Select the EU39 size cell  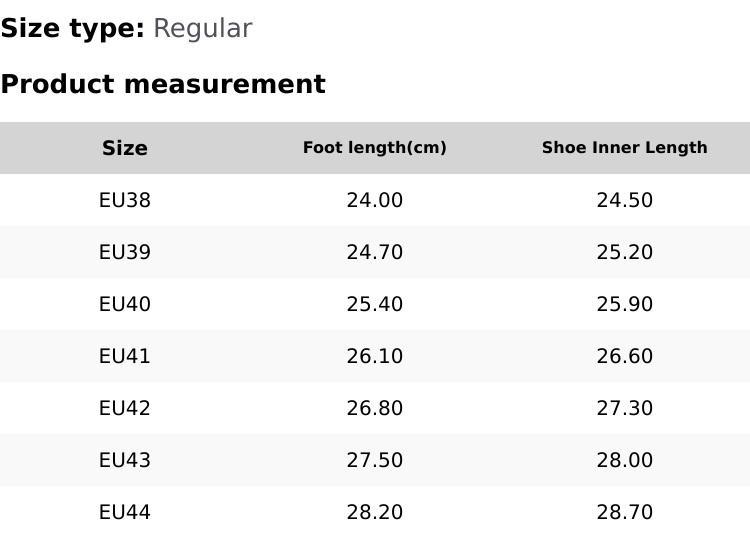click(x=125, y=252)
